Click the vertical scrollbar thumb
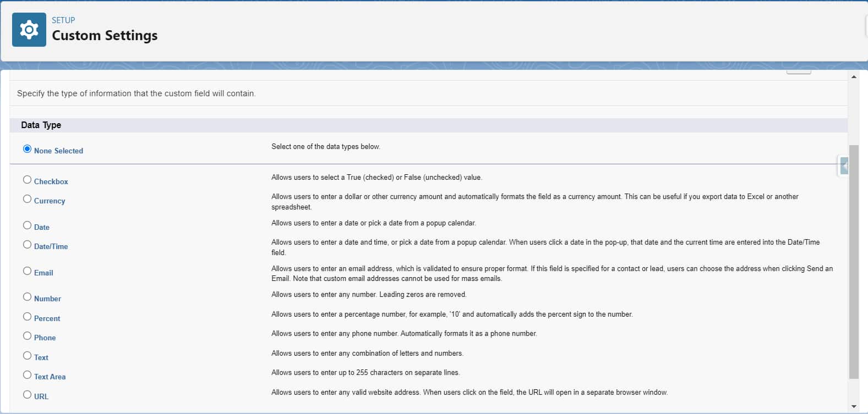This screenshot has width=868, height=414. [x=854, y=261]
